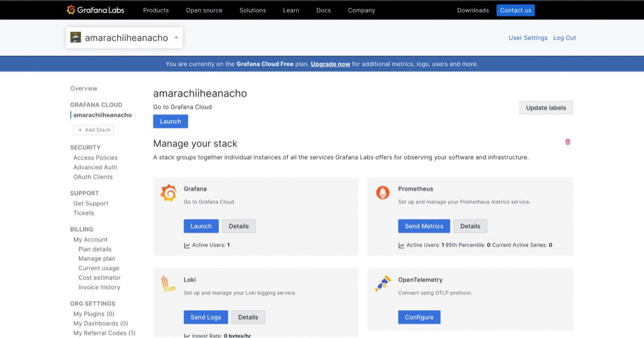
Task: Delete the stack with trash icon
Action: 568,142
